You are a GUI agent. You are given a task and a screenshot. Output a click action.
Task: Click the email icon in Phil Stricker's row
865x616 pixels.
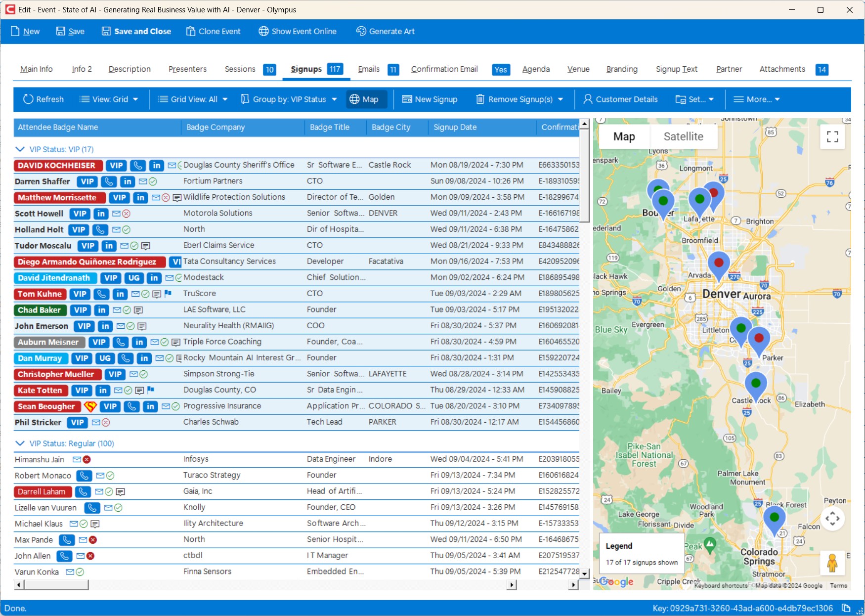coord(96,423)
